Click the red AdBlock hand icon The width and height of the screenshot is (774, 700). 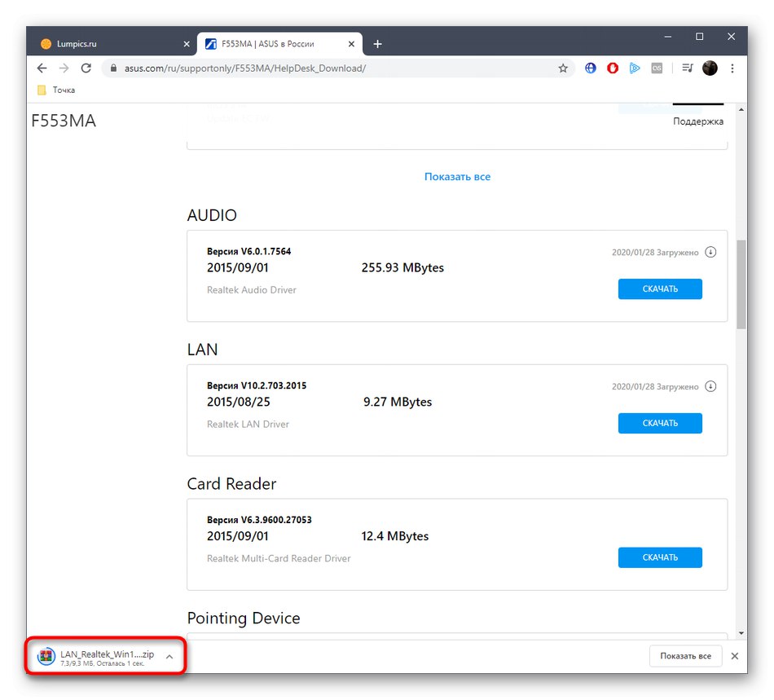612,68
